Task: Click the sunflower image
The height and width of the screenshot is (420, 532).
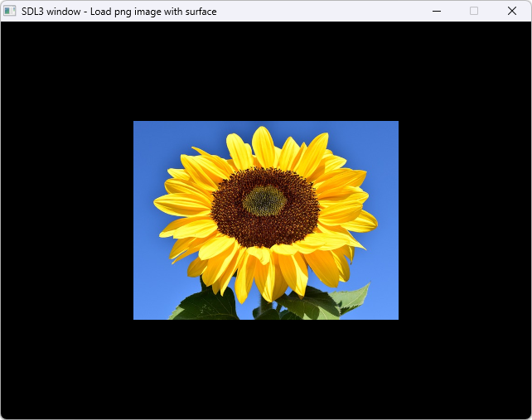Action: [x=266, y=220]
